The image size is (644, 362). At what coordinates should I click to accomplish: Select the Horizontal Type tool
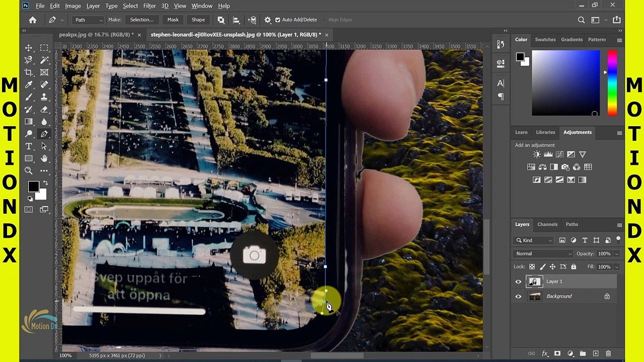tap(29, 146)
